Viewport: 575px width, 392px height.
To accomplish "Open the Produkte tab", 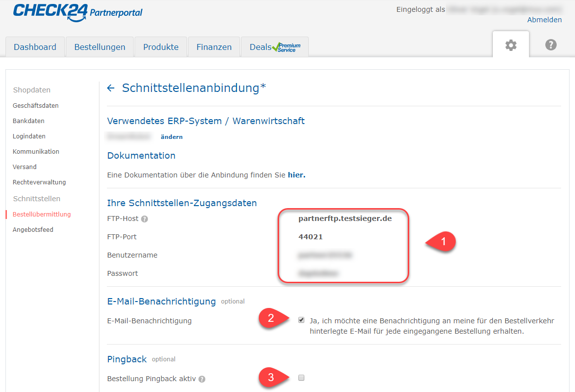I will (x=161, y=47).
